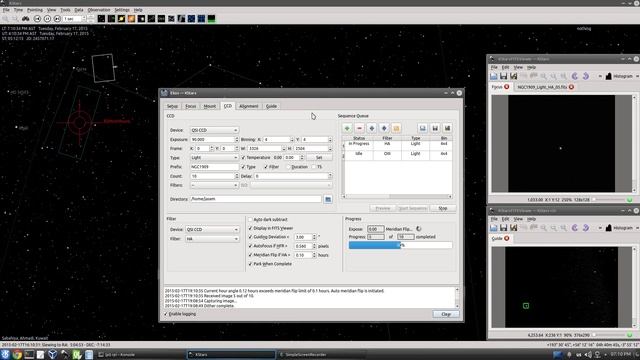The width and height of the screenshot is (640, 360).
Task: Open the Filters dropdown in CCD section
Action: click(x=214, y=185)
